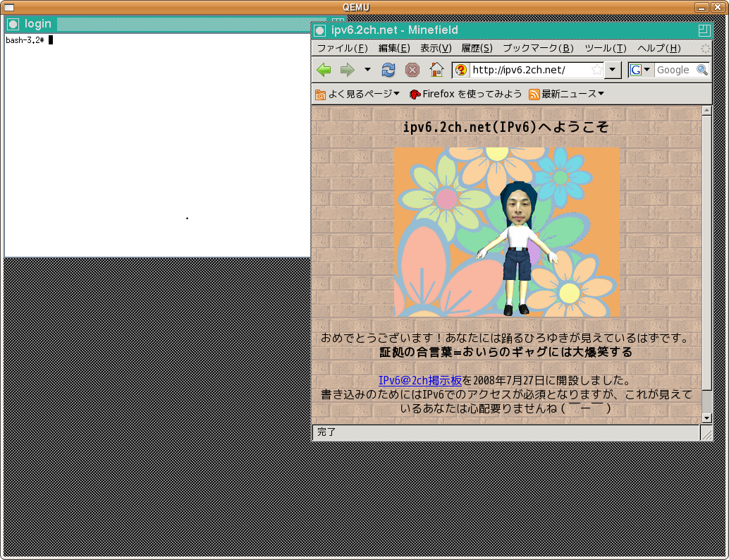The image size is (729, 560).
Task: Click the search magnifier icon
Action: pyautogui.click(x=702, y=71)
